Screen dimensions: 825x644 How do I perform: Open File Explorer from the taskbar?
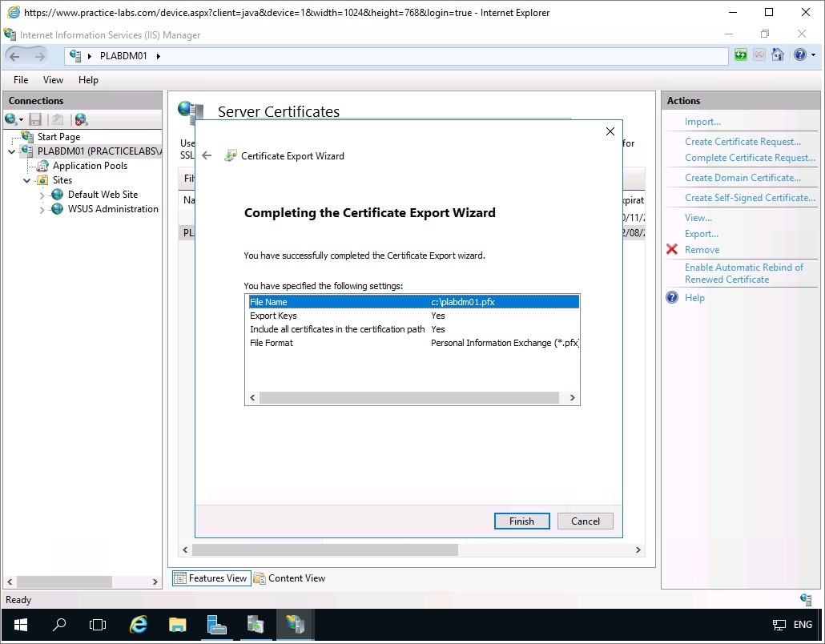178,625
